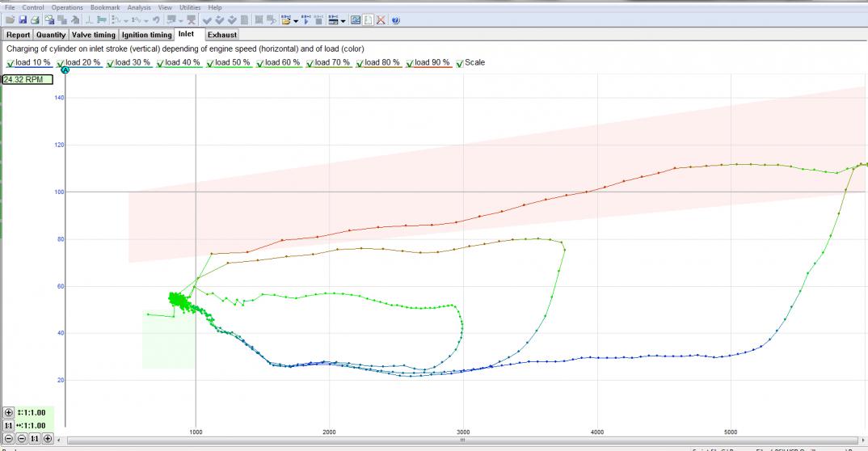Switch to the Ignition timing tab
The height and width of the screenshot is (451, 868).
pyautogui.click(x=146, y=35)
